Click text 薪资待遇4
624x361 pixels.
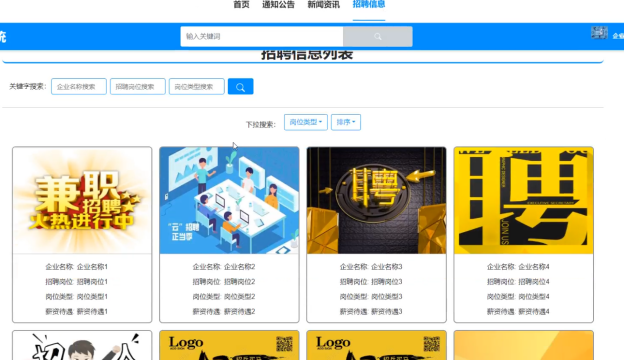click(534, 312)
